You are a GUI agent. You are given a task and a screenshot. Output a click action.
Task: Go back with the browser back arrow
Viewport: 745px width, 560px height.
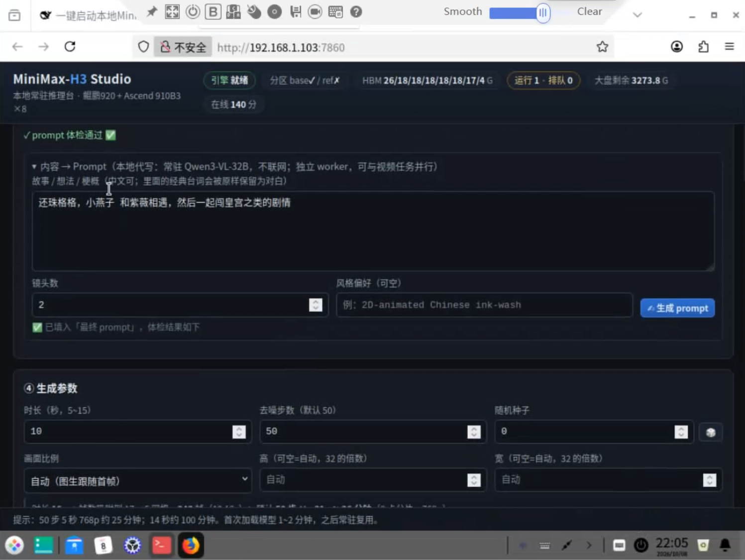pyautogui.click(x=17, y=47)
